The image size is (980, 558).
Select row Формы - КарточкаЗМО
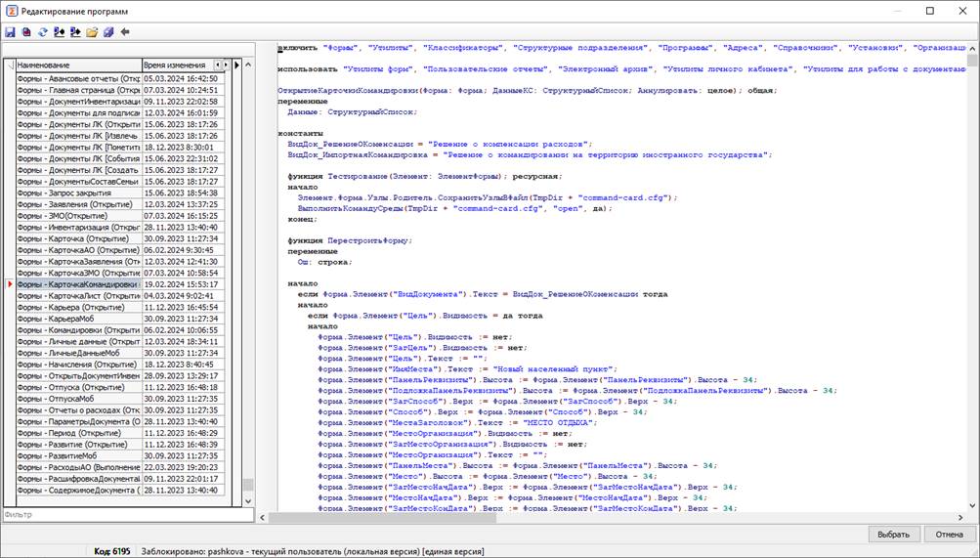pyautogui.click(x=120, y=273)
